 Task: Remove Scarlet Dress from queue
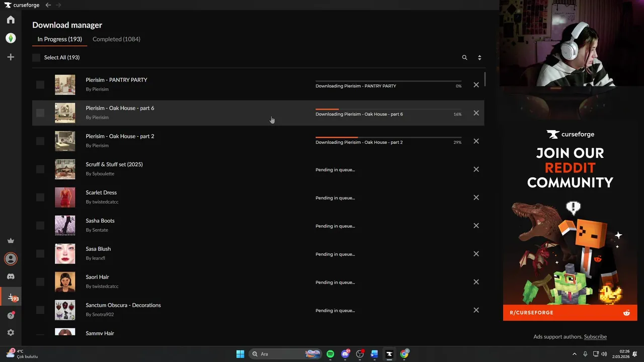click(476, 198)
